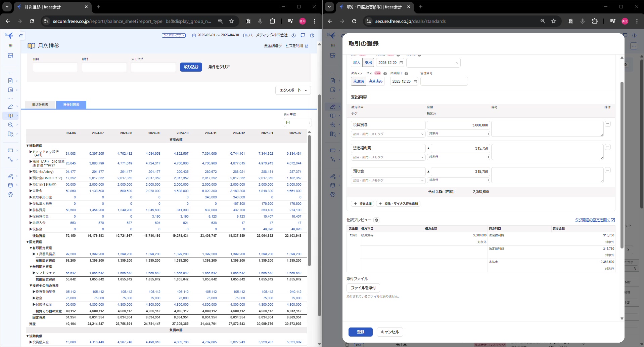Select the 貸借対照表 tab

[71, 105]
